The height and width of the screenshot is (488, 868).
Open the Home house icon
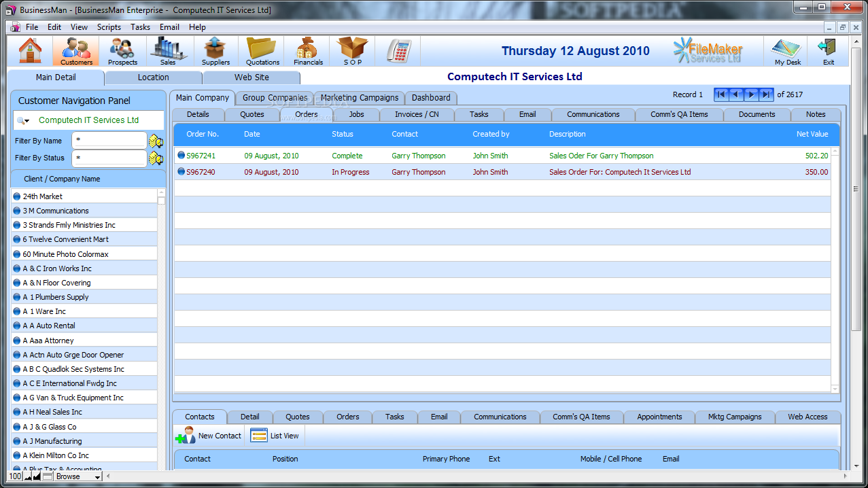pos(30,51)
